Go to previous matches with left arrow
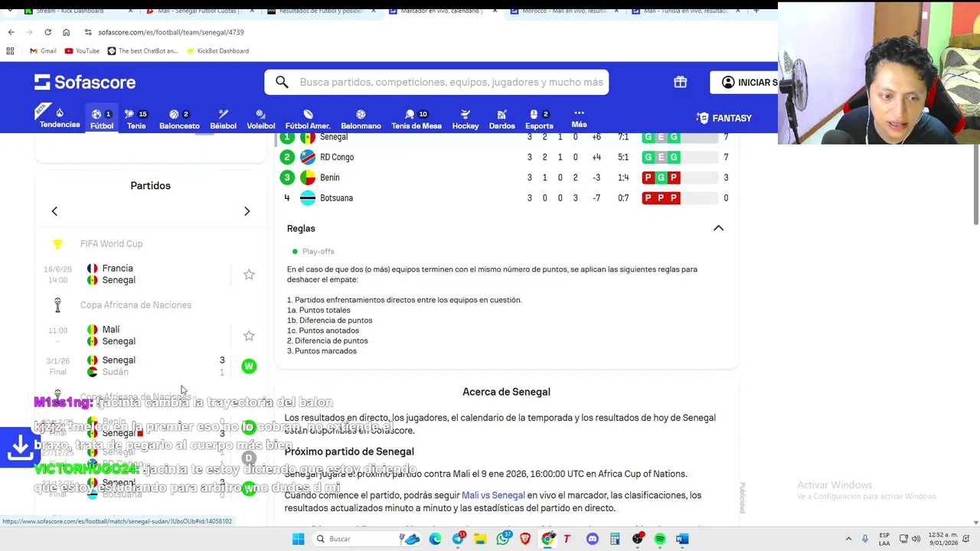Screen dimensions: 980x551 [54, 211]
